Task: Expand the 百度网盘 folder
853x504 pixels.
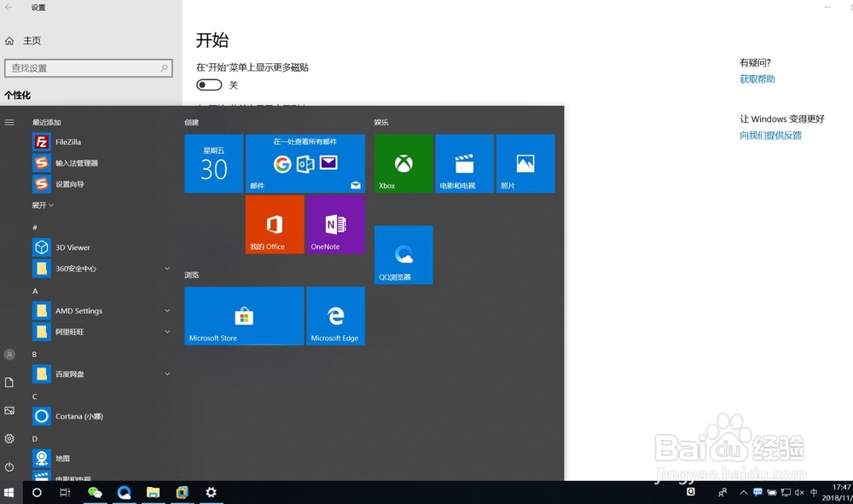Action: pyautogui.click(x=101, y=374)
